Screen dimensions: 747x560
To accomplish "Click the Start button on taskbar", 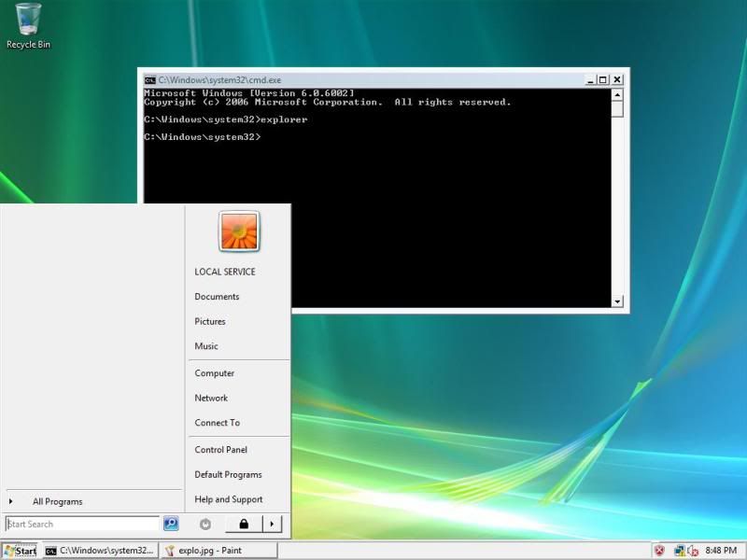I will (x=21, y=551).
